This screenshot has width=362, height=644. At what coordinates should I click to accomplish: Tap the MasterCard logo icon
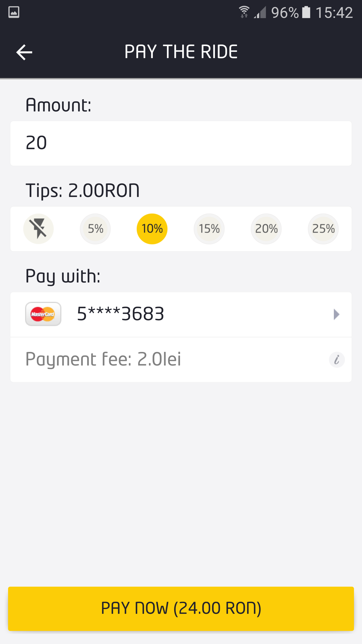pyautogui.click(x=43, y=314)
